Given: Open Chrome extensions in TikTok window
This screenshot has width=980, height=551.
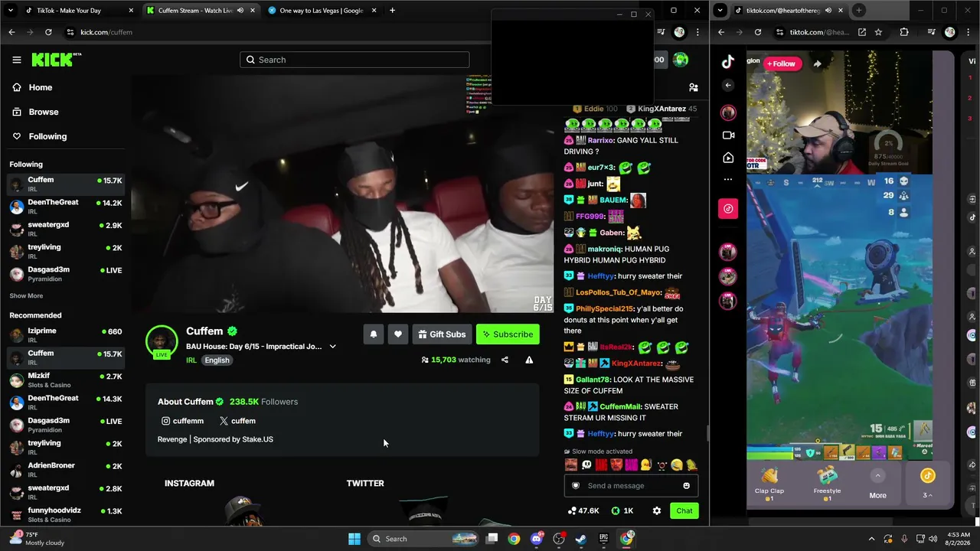Looking at the screenshot, I should 904,32.
